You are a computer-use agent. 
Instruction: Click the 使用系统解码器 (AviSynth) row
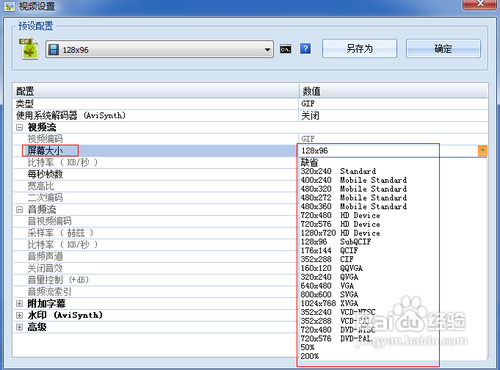point(250,116)
